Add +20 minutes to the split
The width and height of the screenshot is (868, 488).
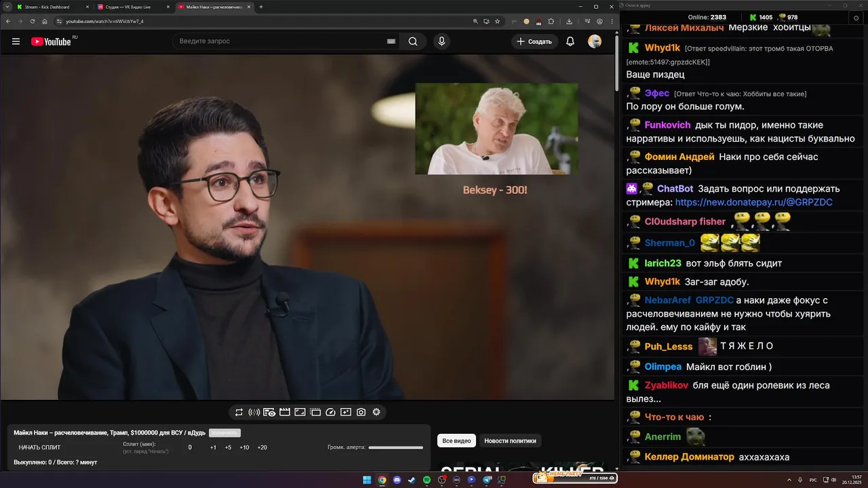point(262,447)
